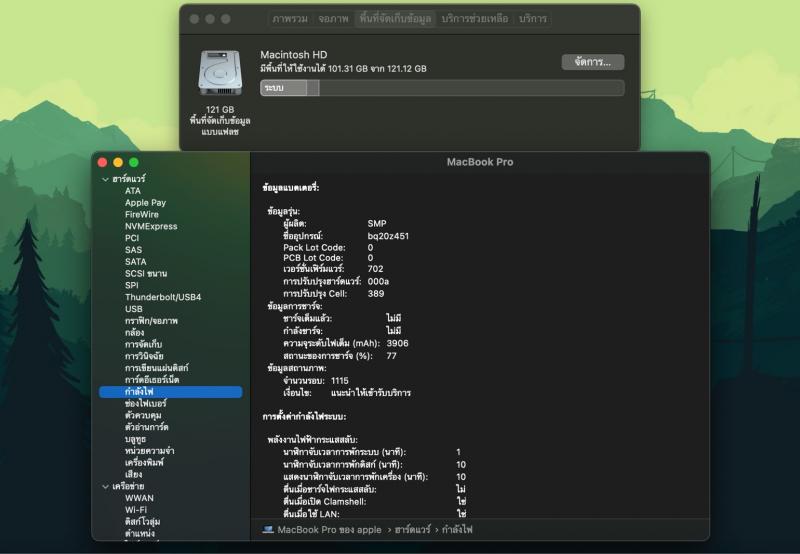Viewport: 800px width, 554px height.
Task: Click the การตั้งค่ากำลังไฟระบบ heading
Action: point(304,416)
